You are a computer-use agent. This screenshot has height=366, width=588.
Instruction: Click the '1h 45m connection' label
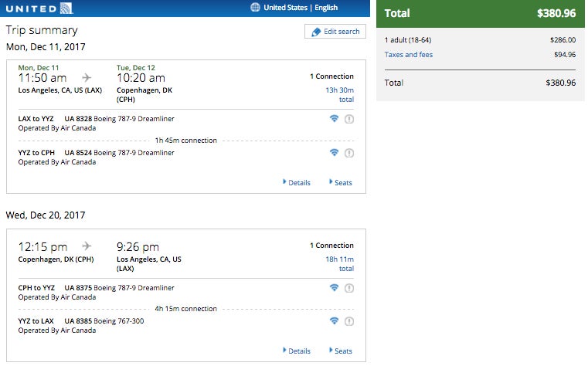click(x=186, y=141)
